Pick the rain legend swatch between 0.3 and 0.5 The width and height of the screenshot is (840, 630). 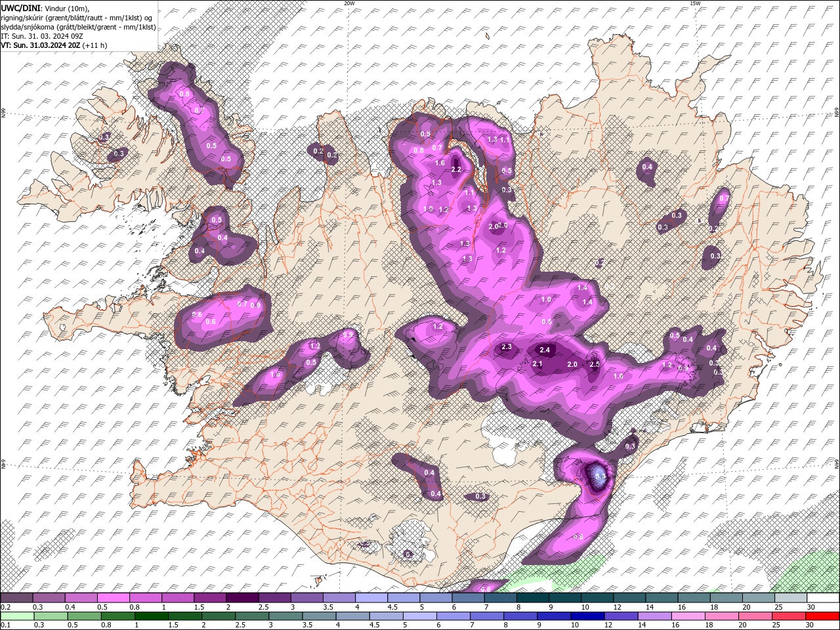pyautogui.click(x=51, y=616)
